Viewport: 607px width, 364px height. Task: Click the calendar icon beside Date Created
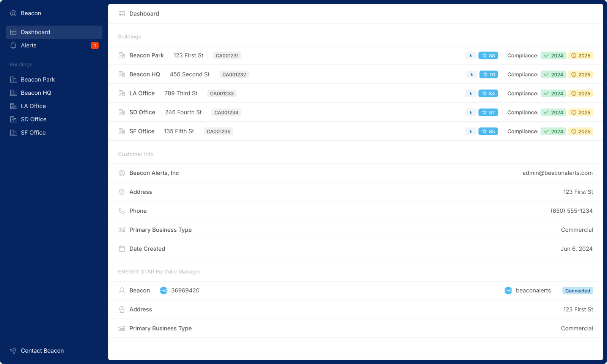[x=122, y=249]
